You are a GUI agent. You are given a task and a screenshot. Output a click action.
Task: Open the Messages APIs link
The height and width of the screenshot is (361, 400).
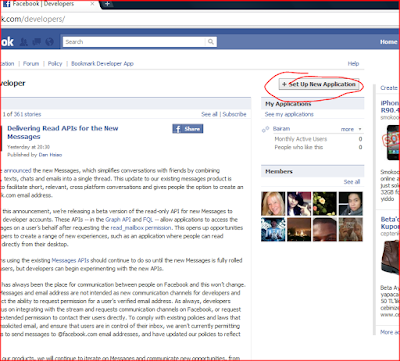tap(70, 260)
